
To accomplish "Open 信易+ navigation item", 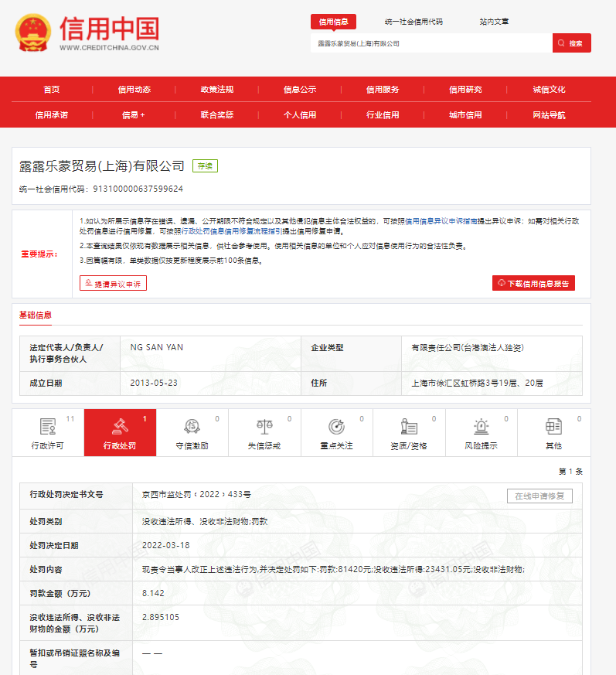I will [134, 115].
